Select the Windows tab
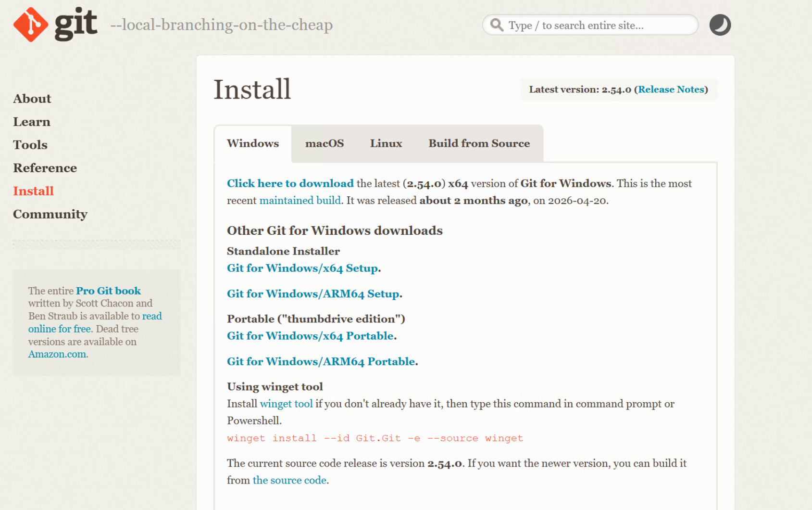 253,143
